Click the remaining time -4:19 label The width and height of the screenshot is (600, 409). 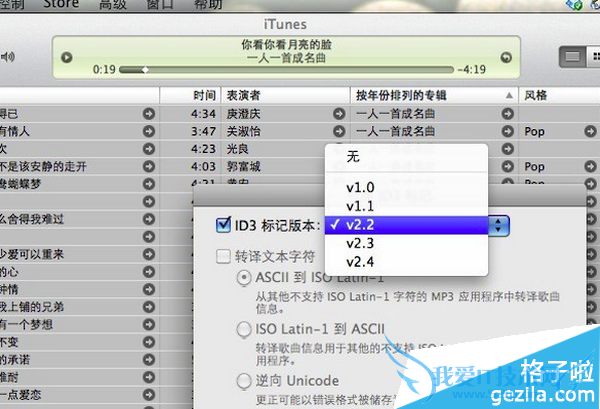(x=472, y=69)
